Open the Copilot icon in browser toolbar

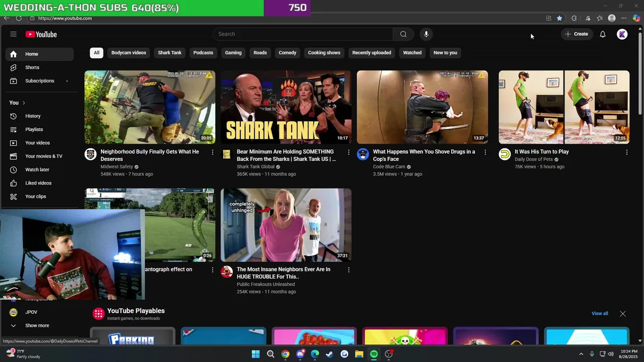coord(636,18)
